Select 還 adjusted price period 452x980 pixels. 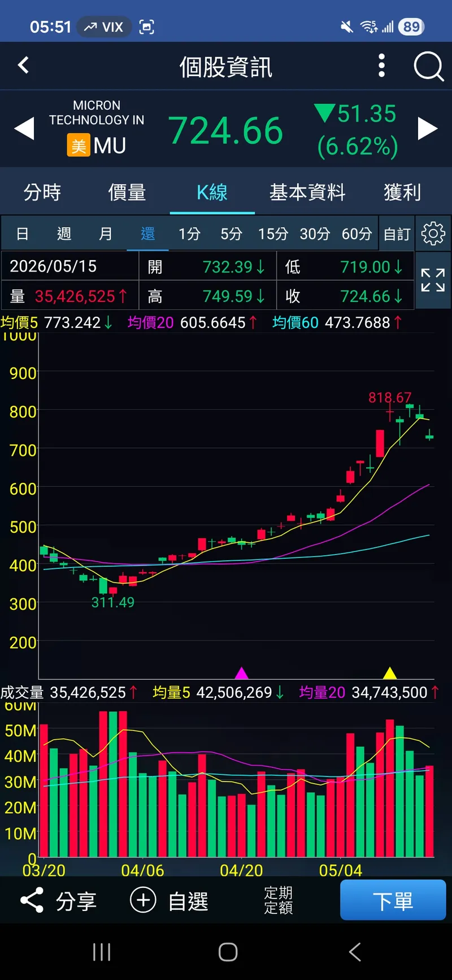tap(147, 234)
